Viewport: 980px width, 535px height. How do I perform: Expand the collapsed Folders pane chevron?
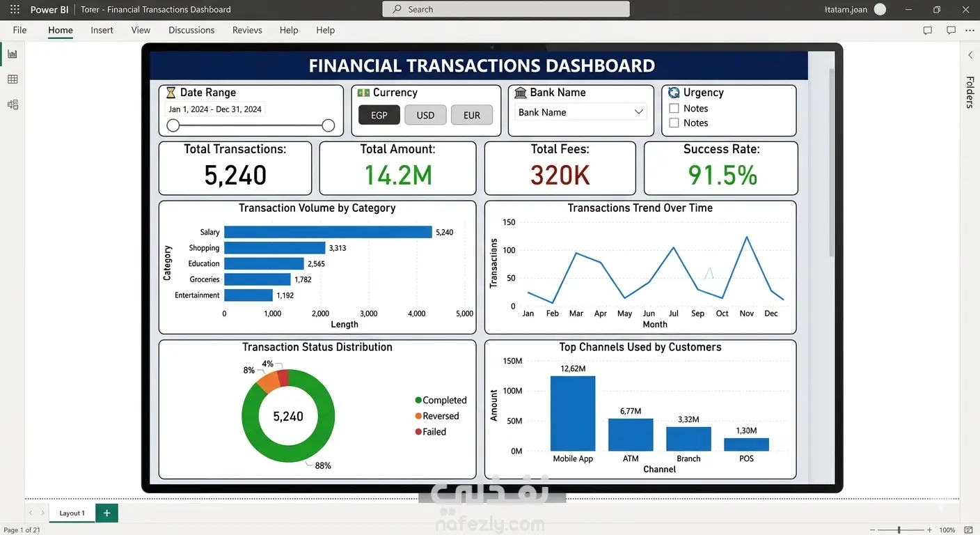970,55
